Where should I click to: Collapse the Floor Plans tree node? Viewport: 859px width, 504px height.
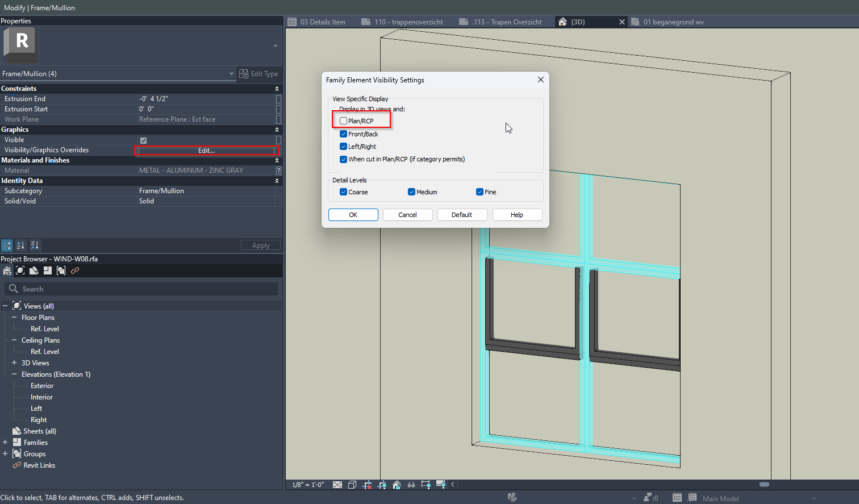pyautogui.click(x=14, y=317)
